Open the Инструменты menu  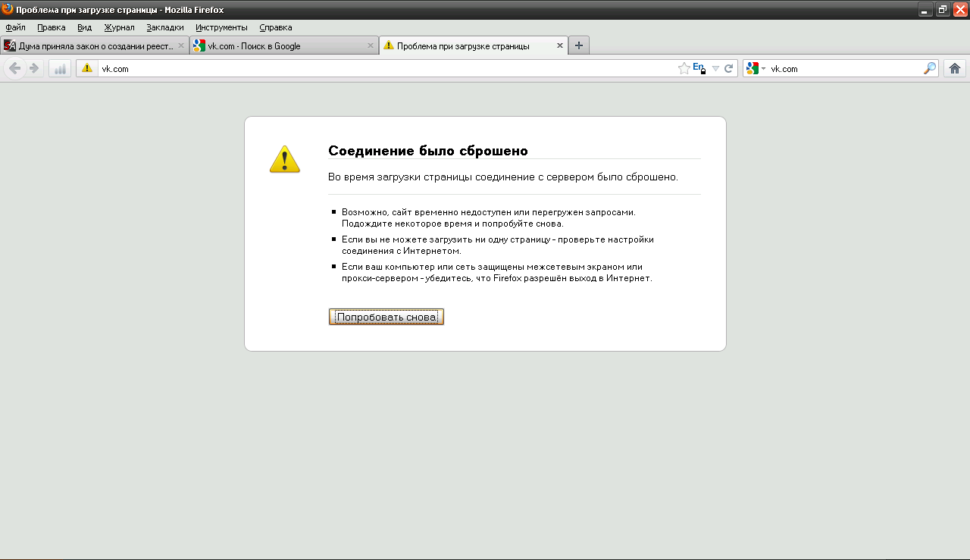click(x=221, y=27)
